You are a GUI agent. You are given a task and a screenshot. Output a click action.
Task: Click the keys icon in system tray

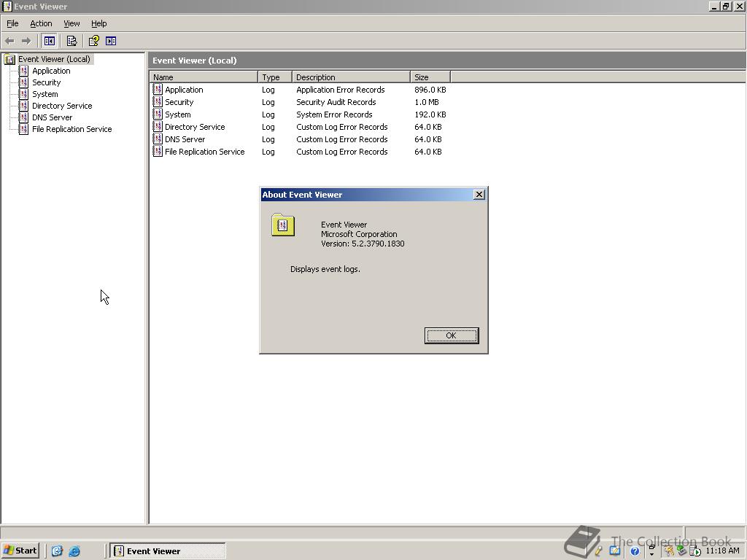coord(670,551)
